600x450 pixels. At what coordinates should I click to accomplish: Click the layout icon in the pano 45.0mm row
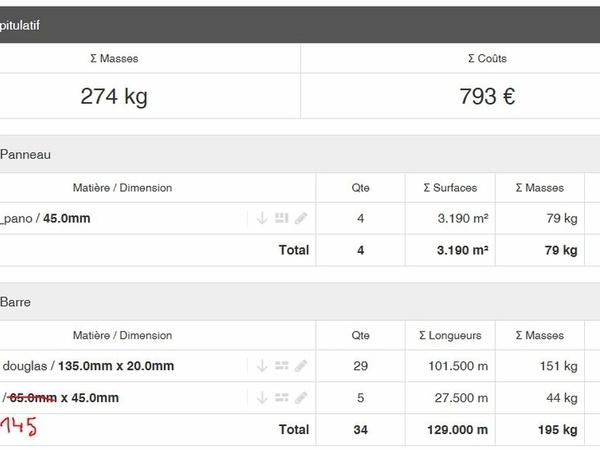coord(281,218)
